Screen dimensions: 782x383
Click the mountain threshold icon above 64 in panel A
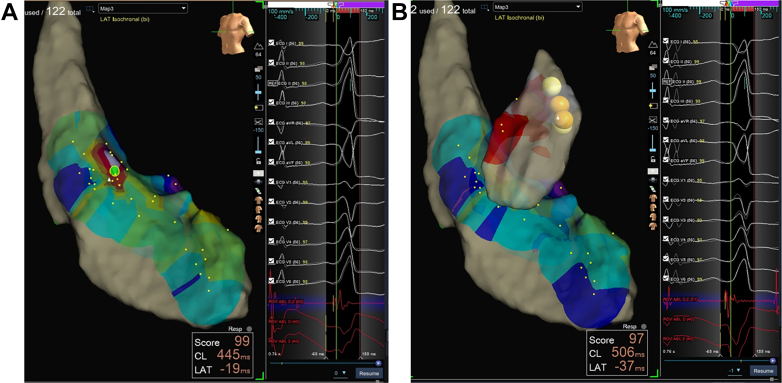tap(258, 46)
